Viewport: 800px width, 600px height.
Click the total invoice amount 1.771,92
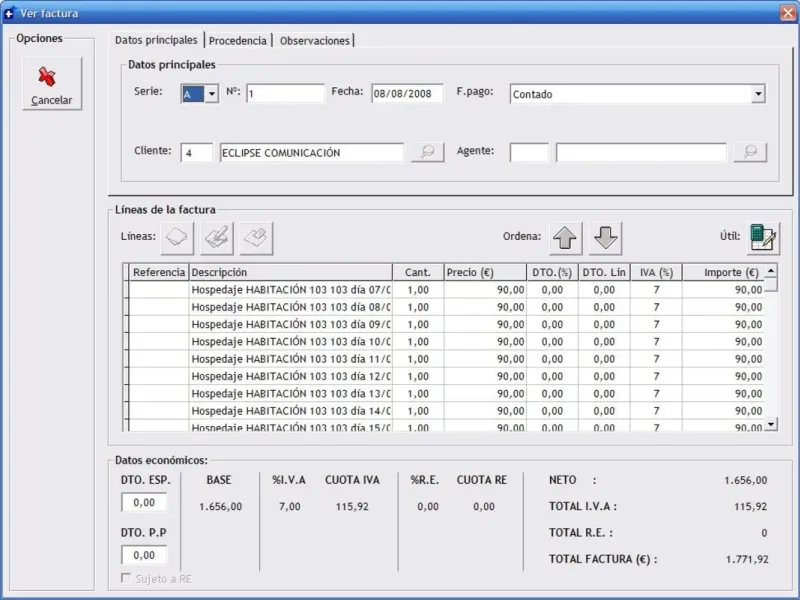747,559
